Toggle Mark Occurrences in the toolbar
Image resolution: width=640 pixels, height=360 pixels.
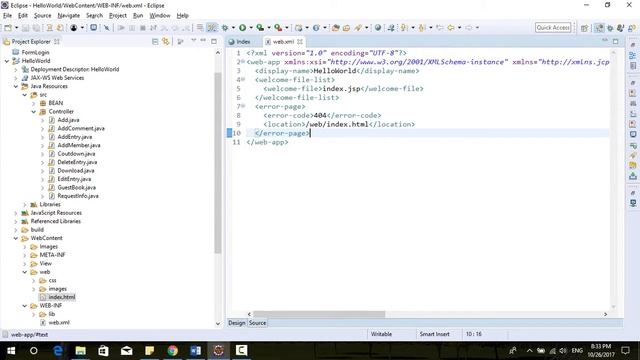coord(211,28)
